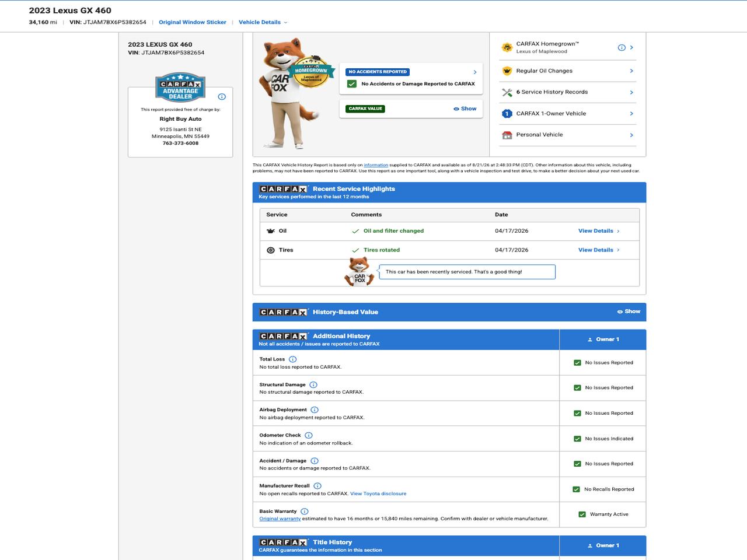Expand the Regular Oil Changes chevron
Screen dimensions: 747x560
631,71
